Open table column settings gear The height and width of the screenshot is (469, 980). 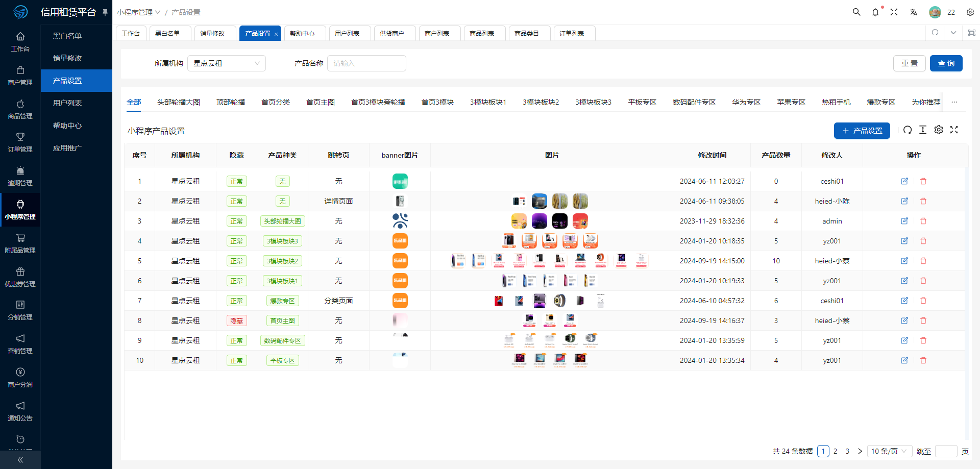[x=939, y=130]
